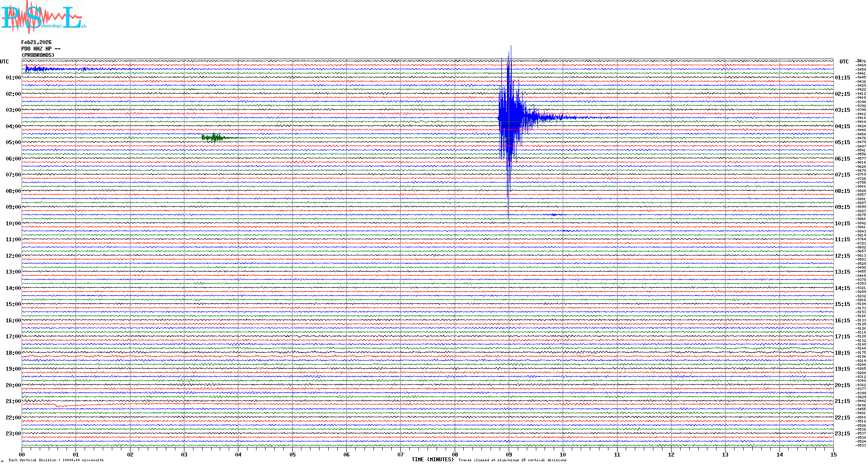Click the TIME (MINUTES) axis title
Screen dimensions: 868x466
[x=433, y=460]
